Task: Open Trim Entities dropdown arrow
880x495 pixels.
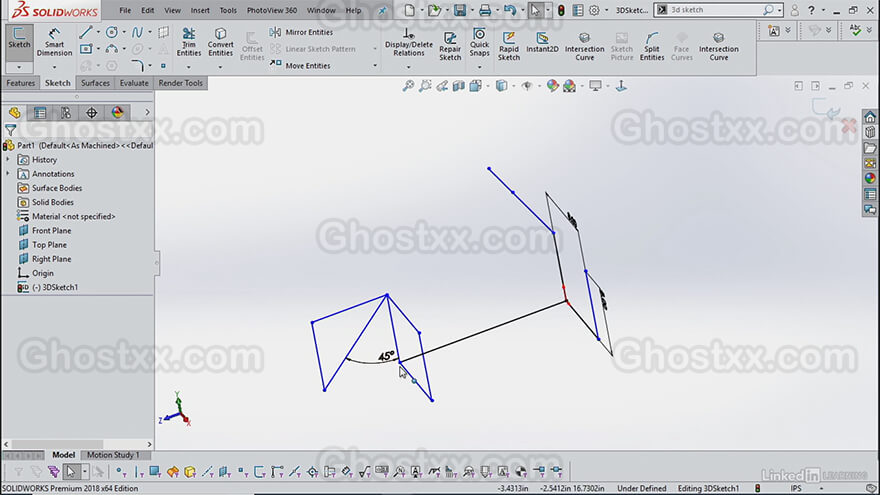Action: point(189,67)
